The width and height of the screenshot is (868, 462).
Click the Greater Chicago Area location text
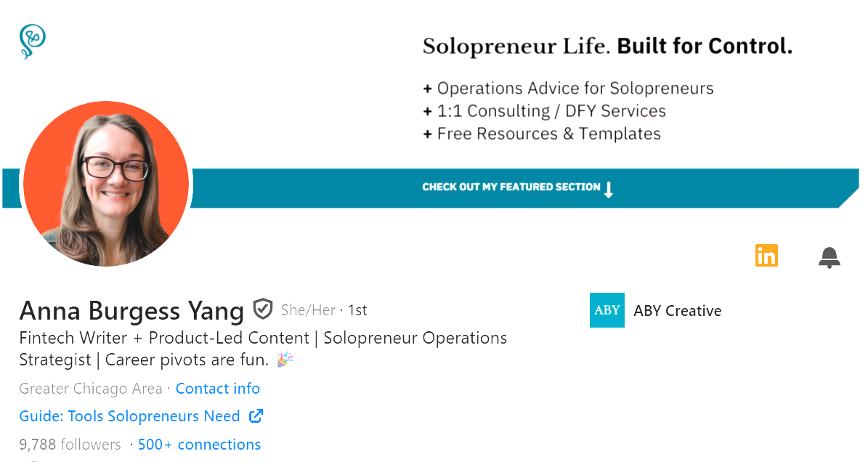pyautogui.click(x=90, y=389)
